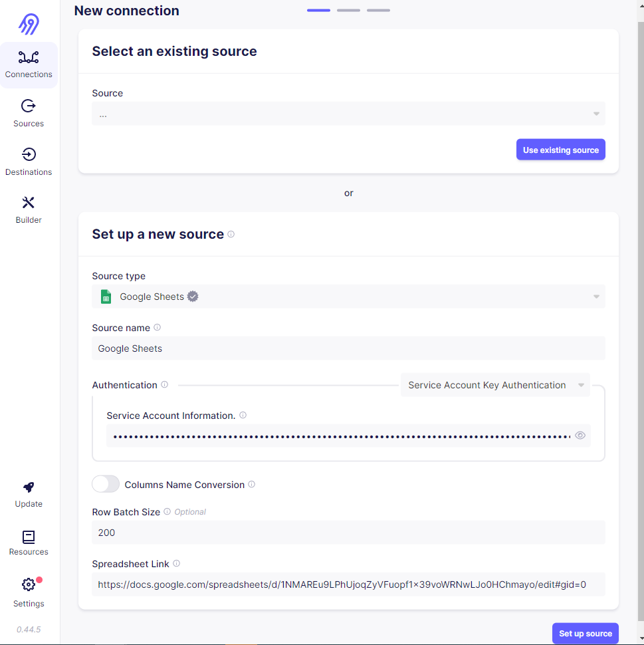
Task: Select the second step indicator bar
Action: pos(348,11)
